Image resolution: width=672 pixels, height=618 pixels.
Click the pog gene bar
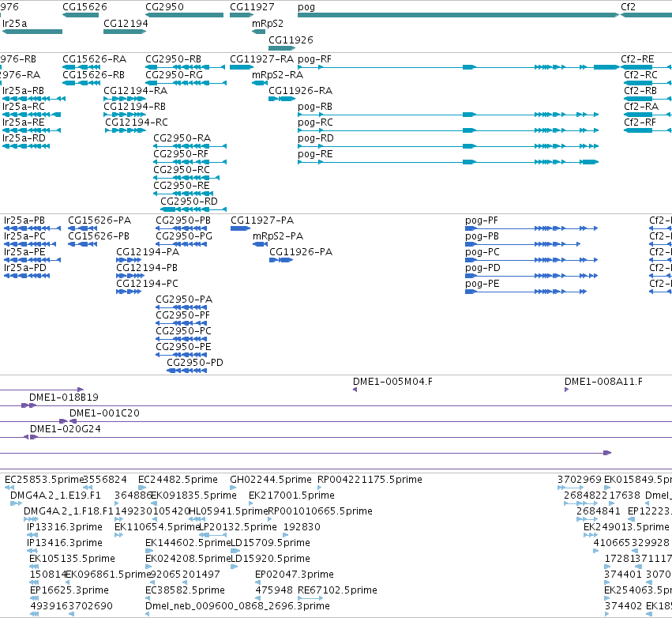click(x=459, y=15)
